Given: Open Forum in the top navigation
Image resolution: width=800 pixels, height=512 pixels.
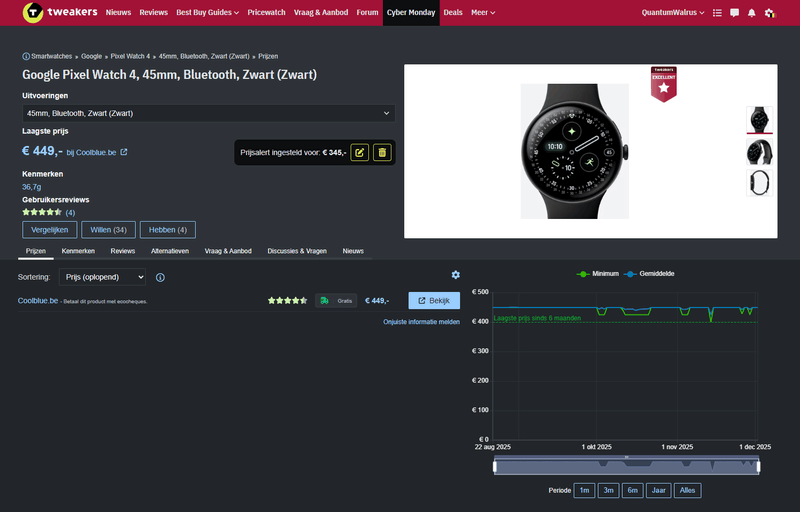Looking at the screenshot, I should (x=367, y=12).
